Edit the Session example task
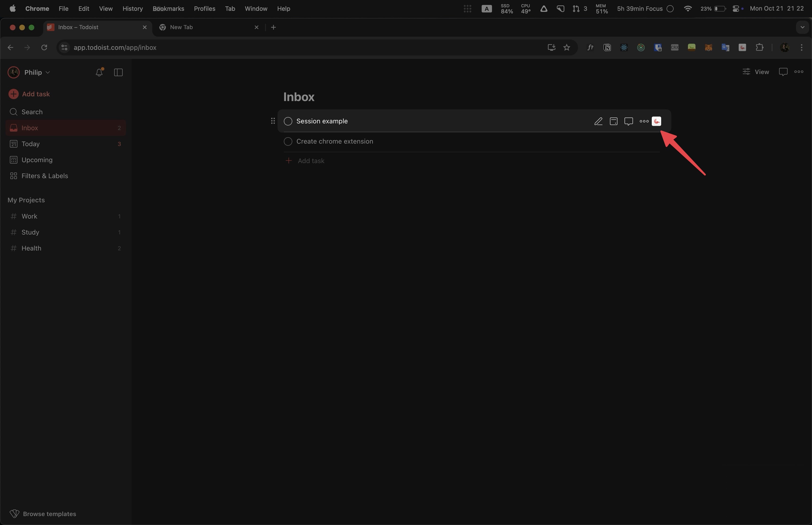 tap(598, 121)
